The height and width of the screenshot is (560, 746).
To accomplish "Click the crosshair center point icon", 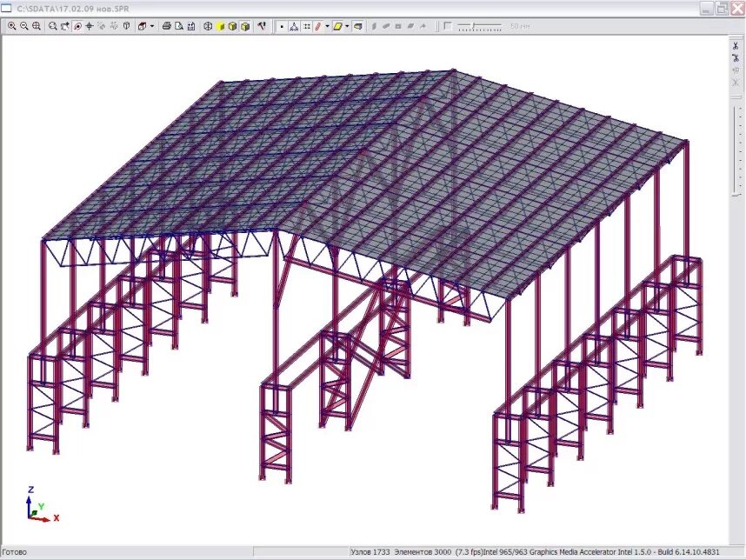I will click(89, 26).
